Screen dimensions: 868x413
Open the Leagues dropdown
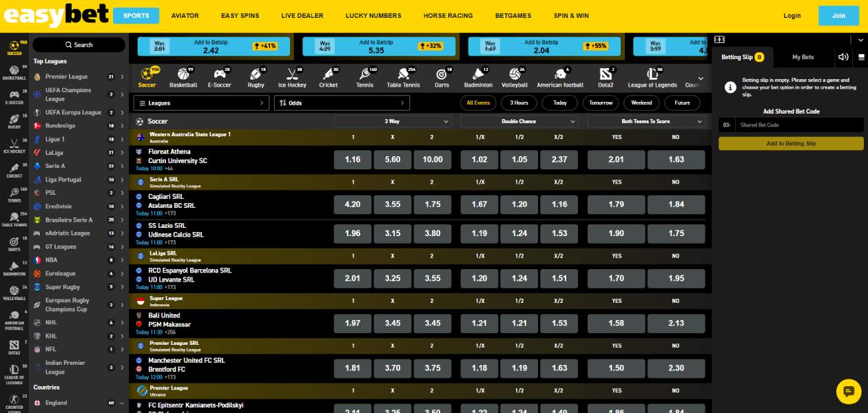coord(201,103)
